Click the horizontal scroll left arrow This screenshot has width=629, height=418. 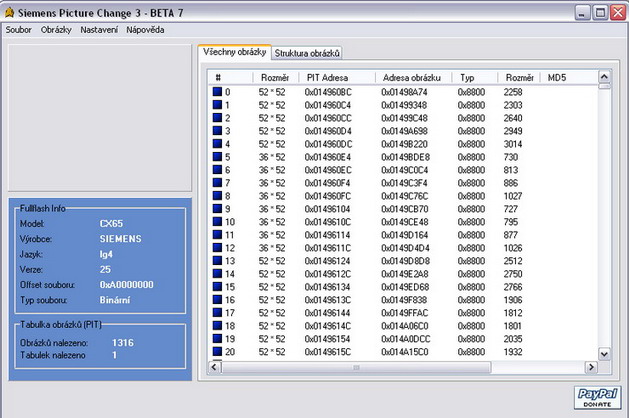click(214, 367)
